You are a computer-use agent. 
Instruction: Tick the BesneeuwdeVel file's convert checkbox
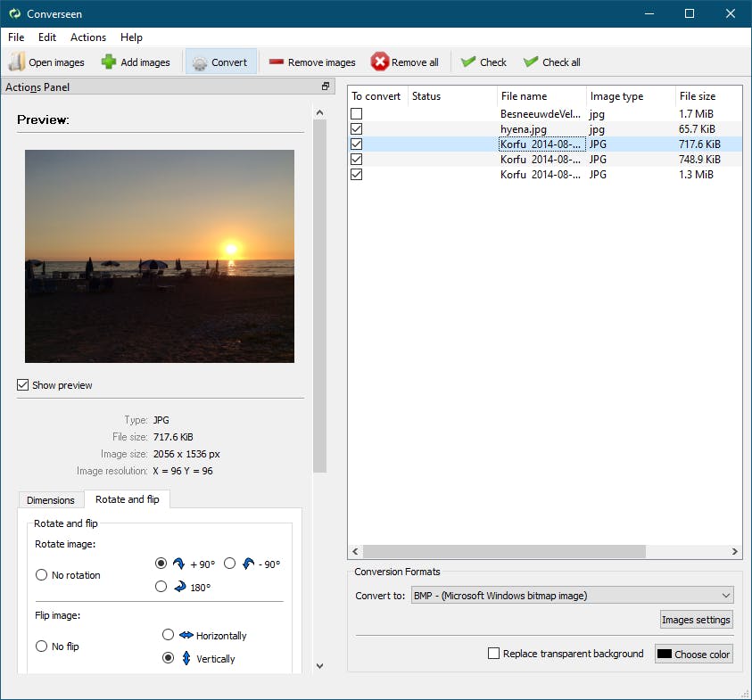357,114
